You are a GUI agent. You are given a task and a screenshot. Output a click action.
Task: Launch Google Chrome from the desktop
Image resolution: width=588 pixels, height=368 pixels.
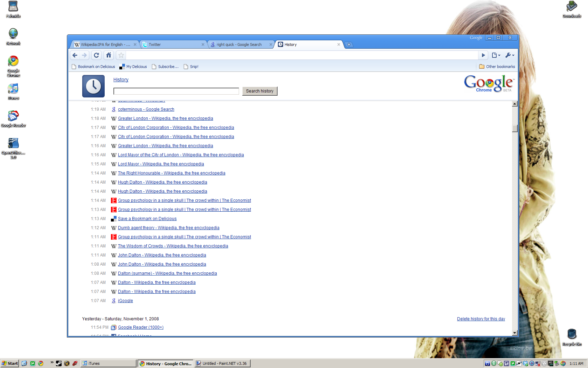pyautogui.click(x=13, y=66)
